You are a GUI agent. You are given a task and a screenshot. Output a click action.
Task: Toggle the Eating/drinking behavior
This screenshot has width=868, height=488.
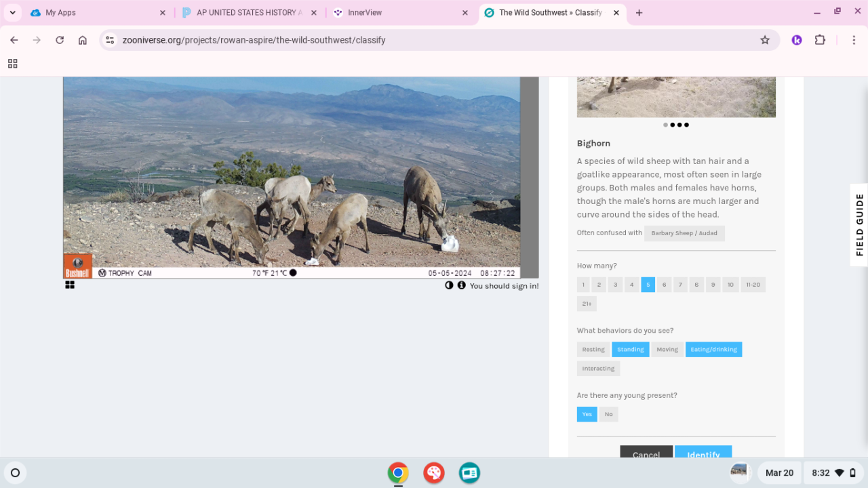coord(713,350)
